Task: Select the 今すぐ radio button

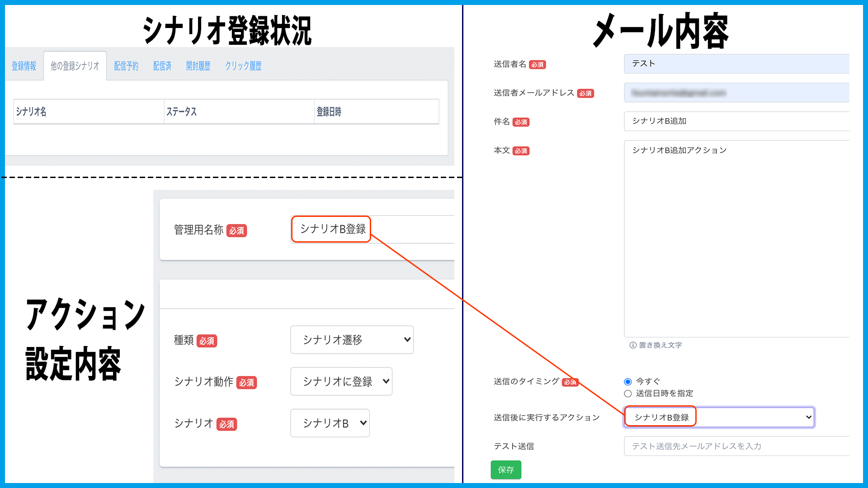Action: pyautogui.click(x=628, y=382)
